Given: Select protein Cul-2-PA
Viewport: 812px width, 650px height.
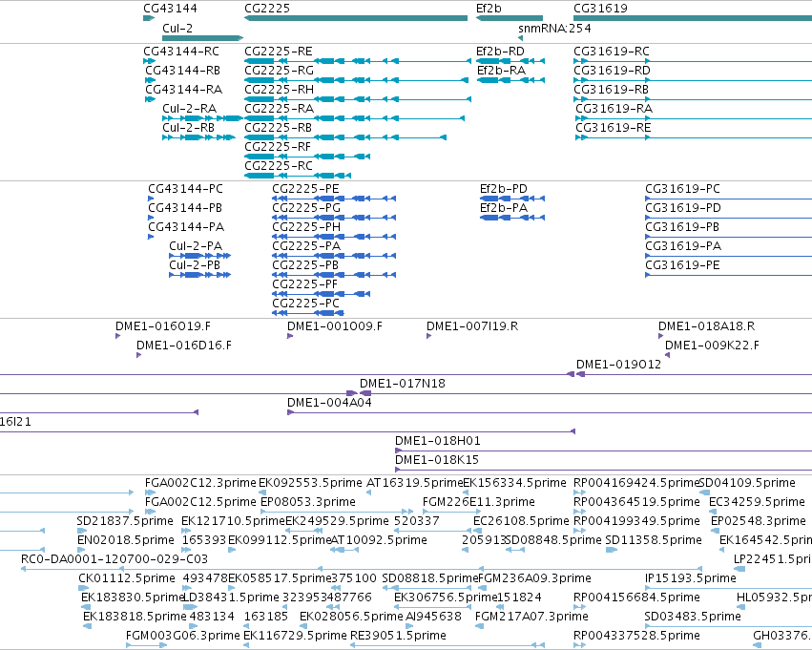Looking at the screenshot, I should point(199,256).
